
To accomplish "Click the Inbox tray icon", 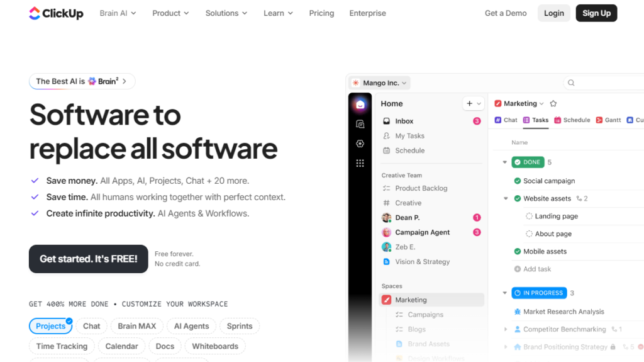I will [387, 121].
